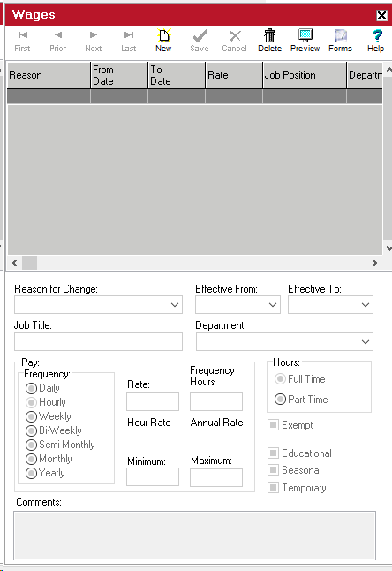Screen dimensions: 392x571
Task: Click the Cancel X icon
Action: tap(235, 35)
